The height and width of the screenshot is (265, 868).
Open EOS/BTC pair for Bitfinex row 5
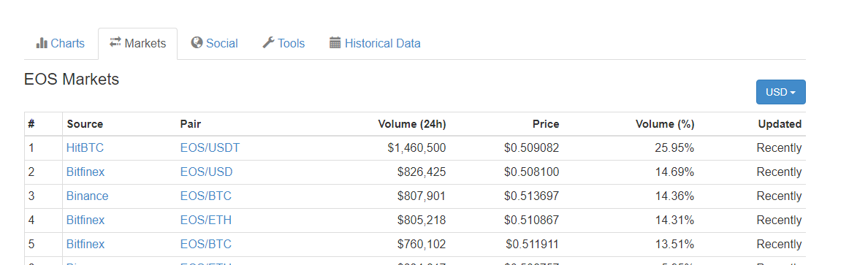click(206, 245)
